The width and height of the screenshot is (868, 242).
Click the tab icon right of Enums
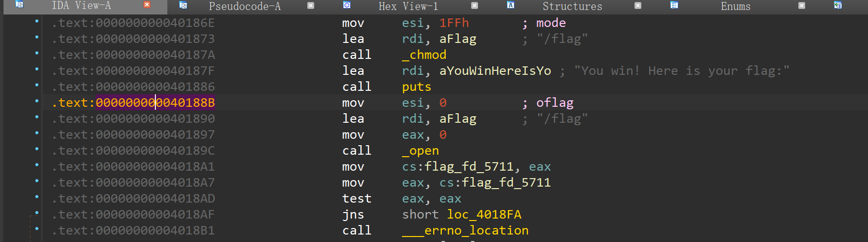point(838,5)
